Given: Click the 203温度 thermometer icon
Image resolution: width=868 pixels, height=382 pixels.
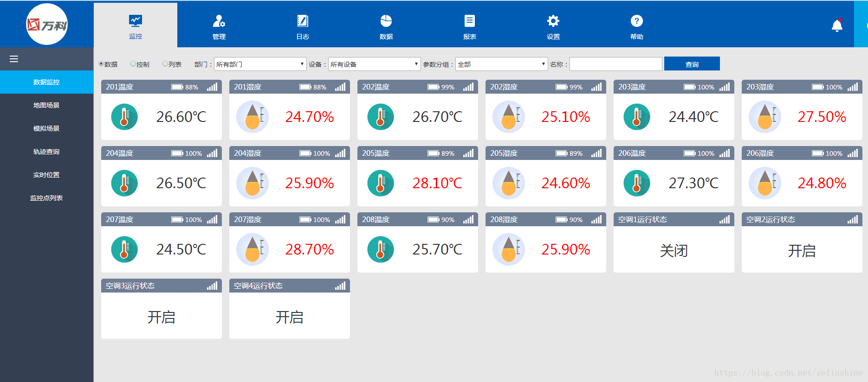Looking at the screenshot, I should click(637, 117).
